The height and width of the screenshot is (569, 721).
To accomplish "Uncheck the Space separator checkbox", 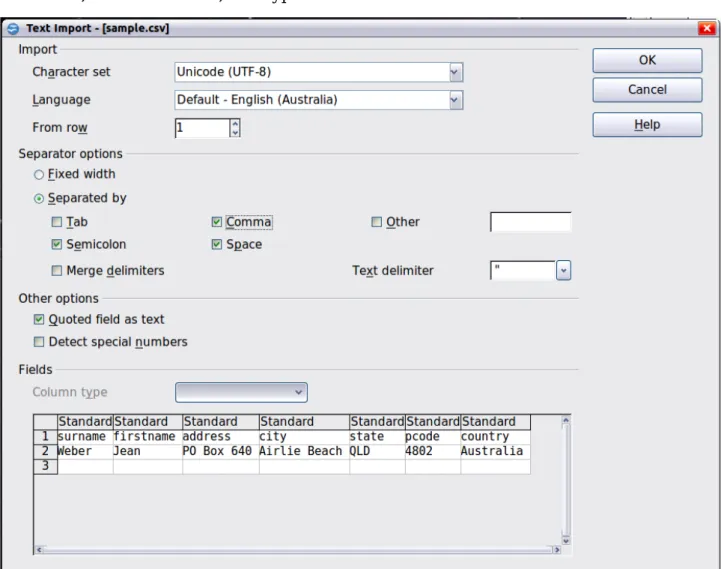I will (217, 244).
